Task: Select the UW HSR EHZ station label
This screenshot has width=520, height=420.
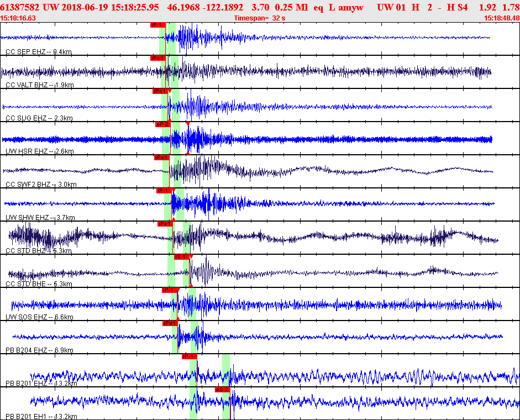Action: click(39, 151)
